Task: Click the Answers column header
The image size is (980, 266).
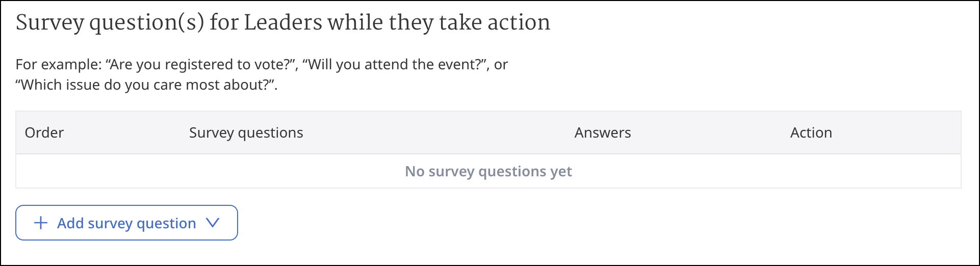Action: coord(602,132)
